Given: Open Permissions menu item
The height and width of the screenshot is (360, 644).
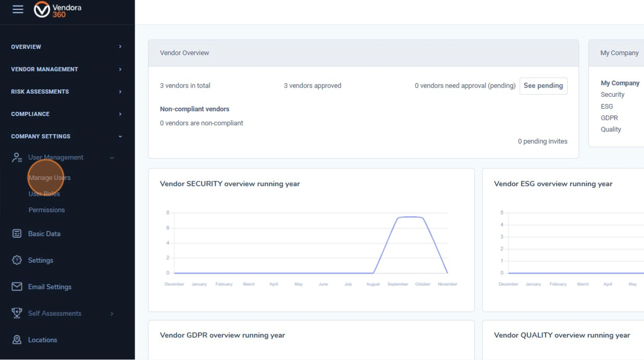Looking at the screenshot, I should 46,210.
